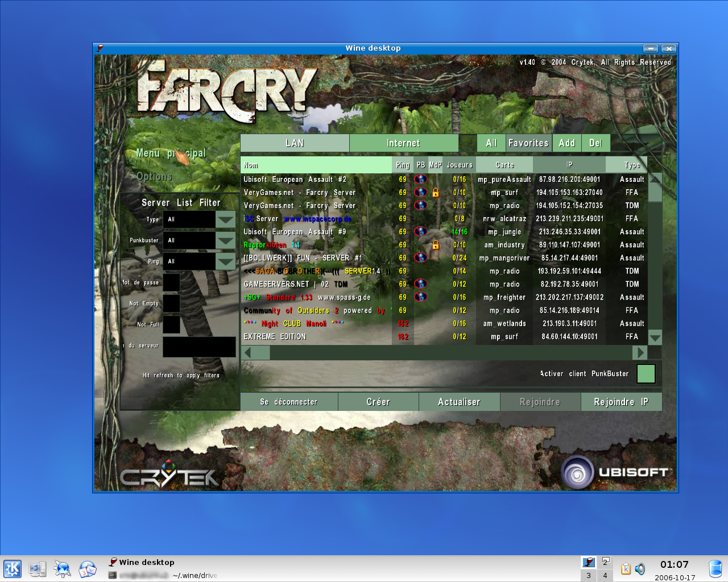Sort servers by Nom column

click(316, 165)
